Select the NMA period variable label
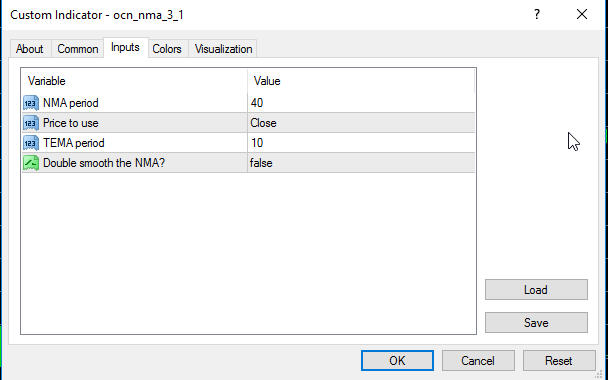The width and height of the screenshot is (608, 380). 71,103
